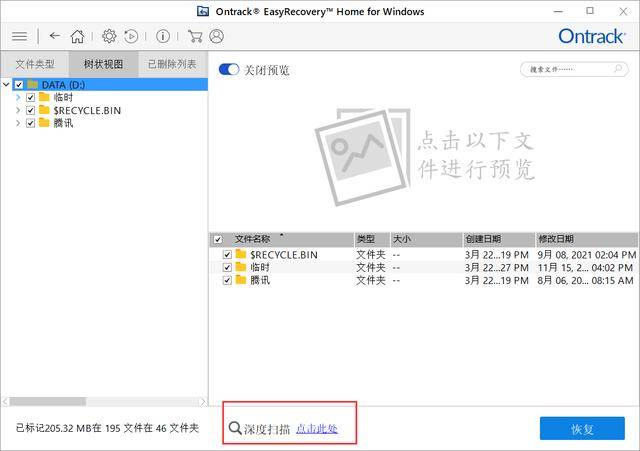Expand the 腾讯 tree node
640x451 pixels.
[x=18, y=123]
